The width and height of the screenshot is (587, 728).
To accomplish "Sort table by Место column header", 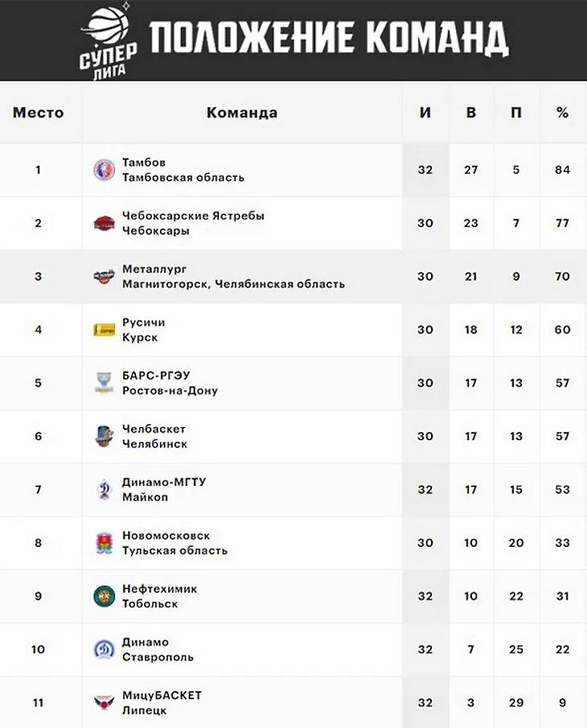I will 38,113.
